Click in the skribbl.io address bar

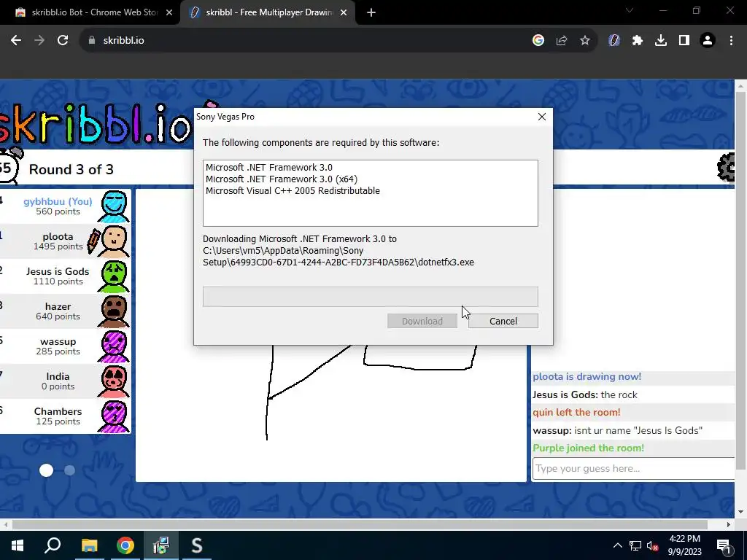[x=305, y=41]
